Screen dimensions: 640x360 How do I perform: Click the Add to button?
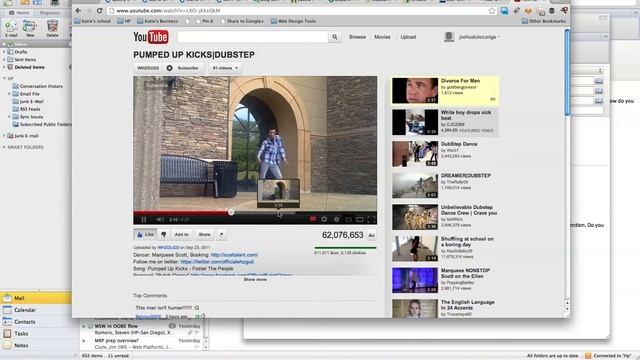pyautogui.click(x=182, y=234)
